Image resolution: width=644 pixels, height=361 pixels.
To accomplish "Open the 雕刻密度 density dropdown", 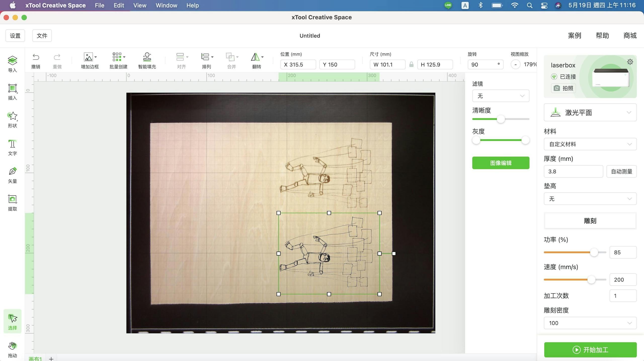I will pyautogui.click(x=590, y=323).
